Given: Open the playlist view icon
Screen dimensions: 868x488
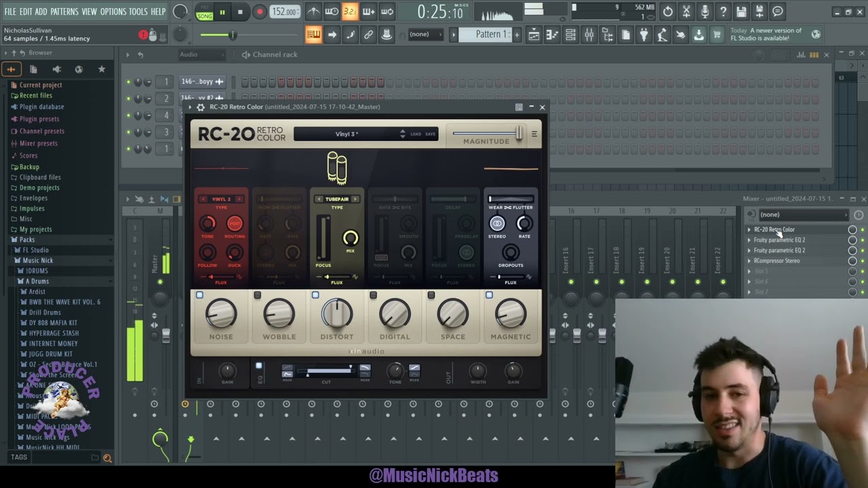Looking at the screenshot, I should coord(534,35).
